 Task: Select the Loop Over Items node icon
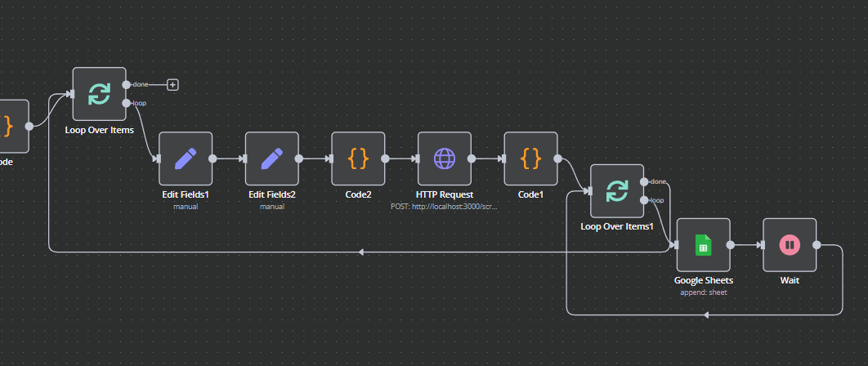(x=99, y=94)
